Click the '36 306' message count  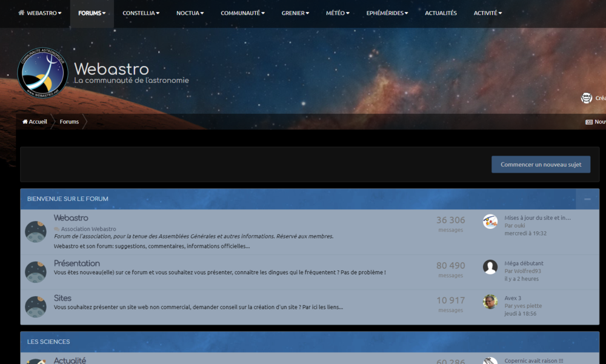coord(451,220)
